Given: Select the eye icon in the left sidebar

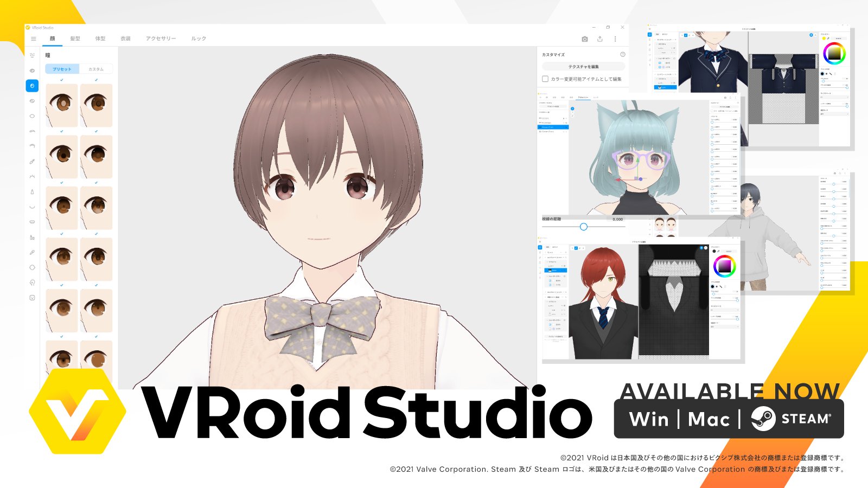Looking at the screenshot, I should pyautogui.click(x=33, y=71).
